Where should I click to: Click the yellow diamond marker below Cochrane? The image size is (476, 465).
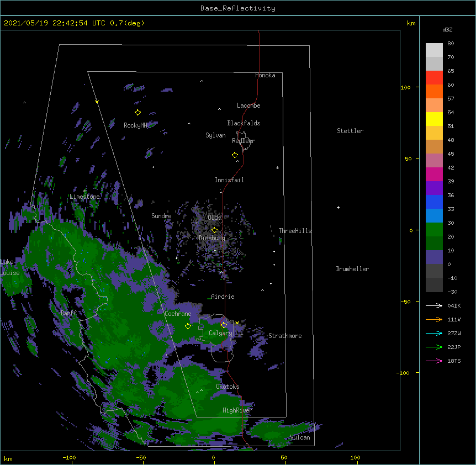pos(188,326)
